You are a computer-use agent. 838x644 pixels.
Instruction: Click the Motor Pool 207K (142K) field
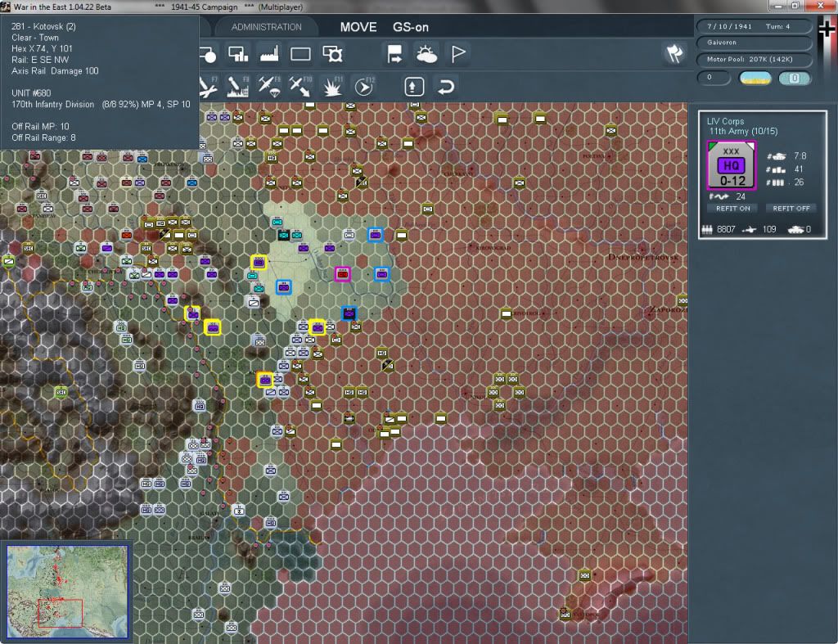point(753,59)
